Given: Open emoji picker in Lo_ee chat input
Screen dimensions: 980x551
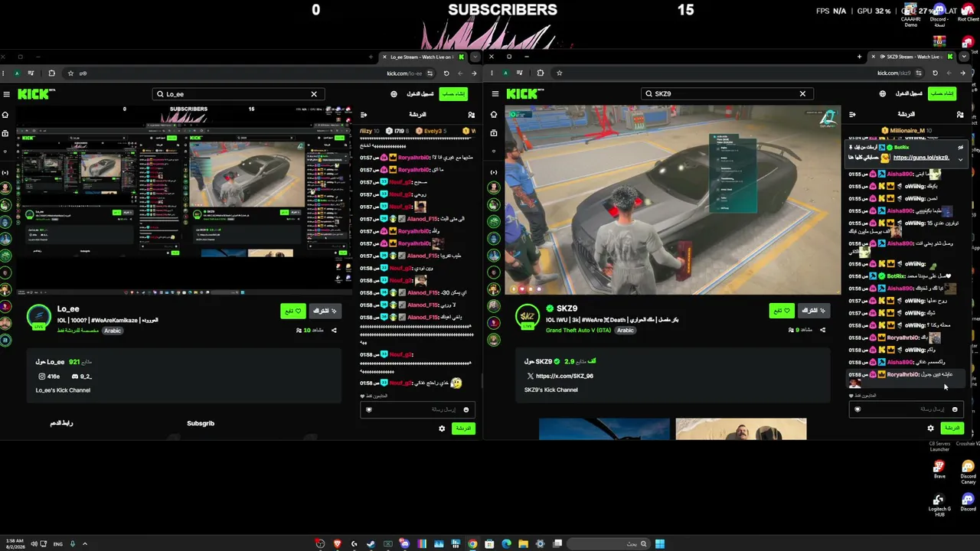Looking at the screenshot, I should [465, 409].
